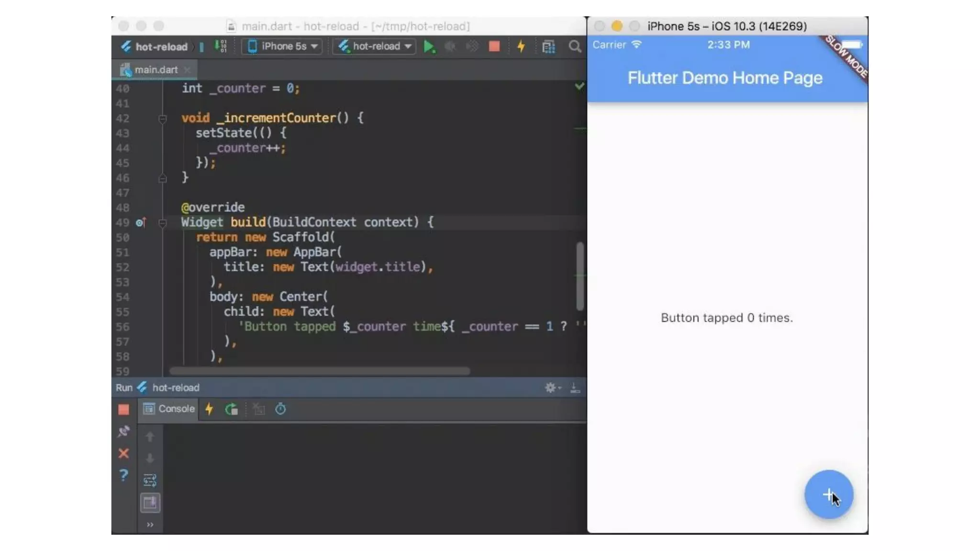Toggle pin tab in Run panel
Viewport: 980px width, 551px height.
pyautogui.click(x=123, y=431)
